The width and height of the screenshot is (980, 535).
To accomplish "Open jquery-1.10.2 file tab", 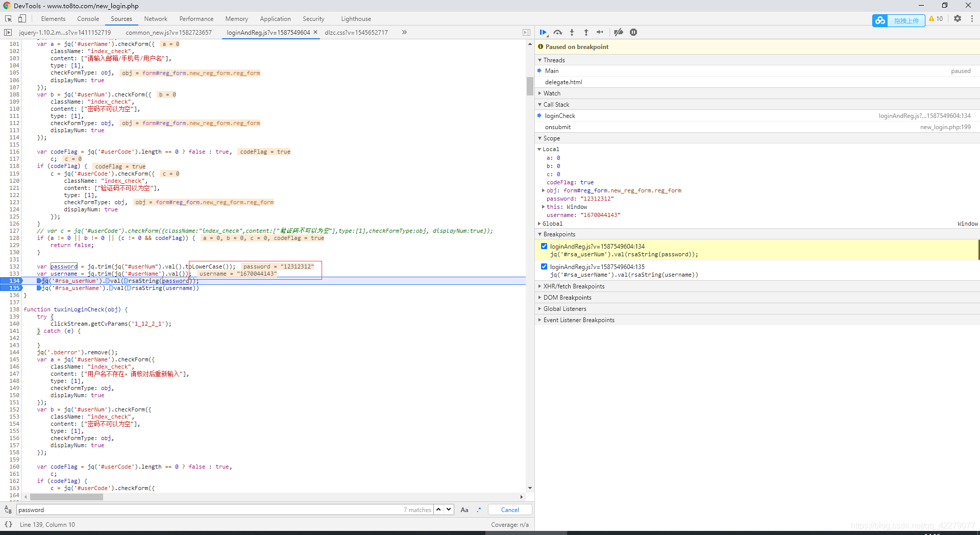I will click(x=65, y=32).
